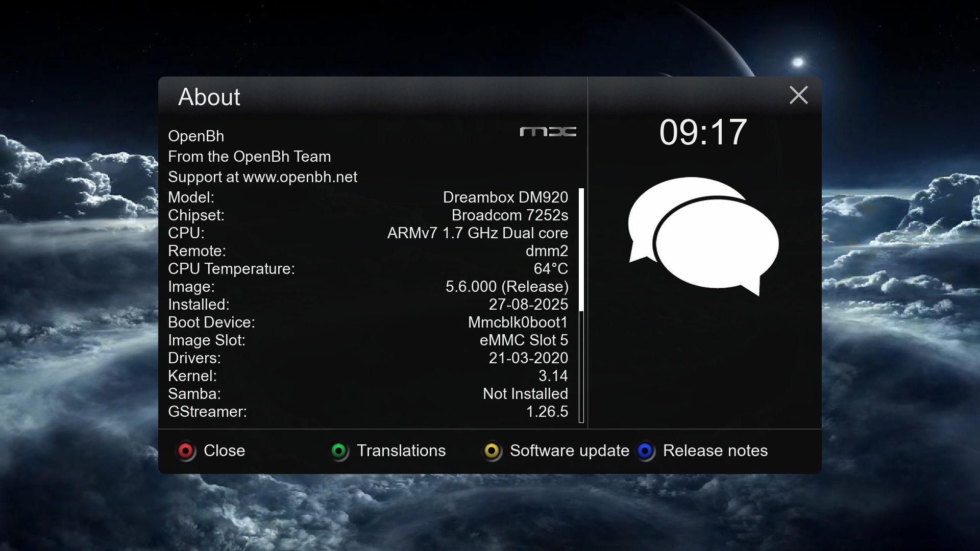Click the vertical scrollbar thumb

581,250
